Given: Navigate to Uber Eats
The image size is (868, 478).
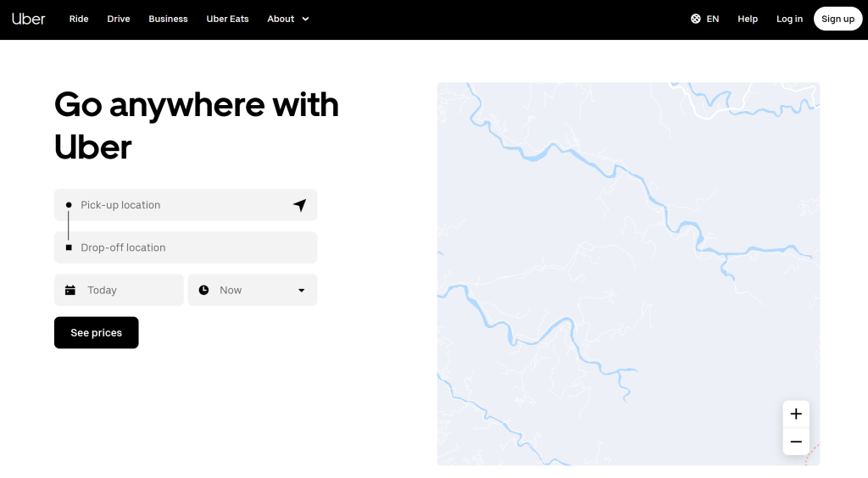Looking at the screenshot, I should point(227,19).
